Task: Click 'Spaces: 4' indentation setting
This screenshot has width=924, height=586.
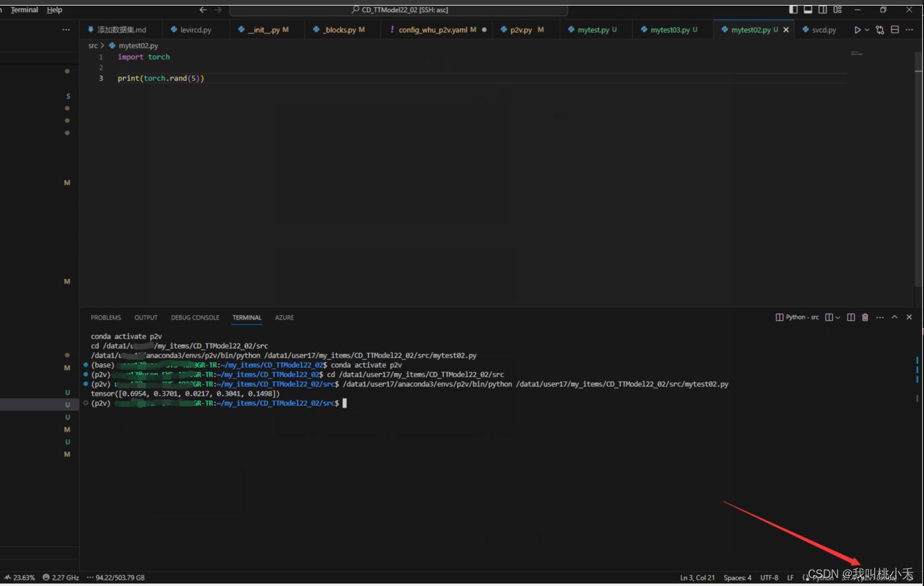Action: click(x=738, y=578)
